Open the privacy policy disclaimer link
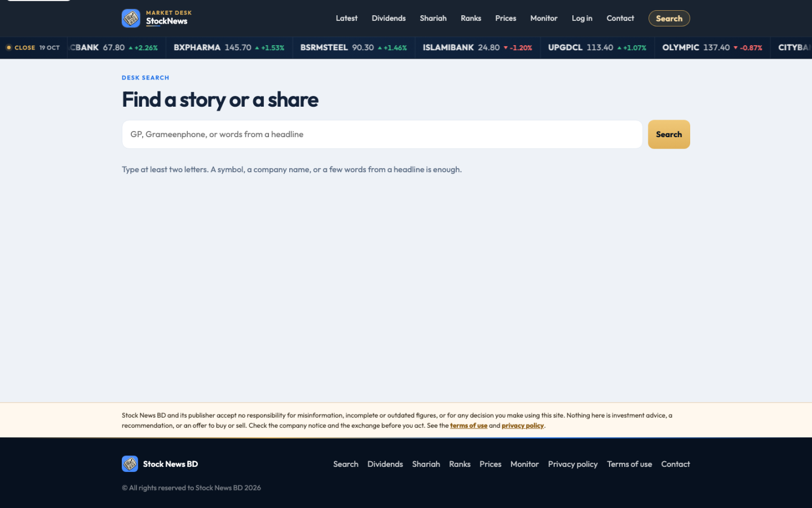 point(523,426)
